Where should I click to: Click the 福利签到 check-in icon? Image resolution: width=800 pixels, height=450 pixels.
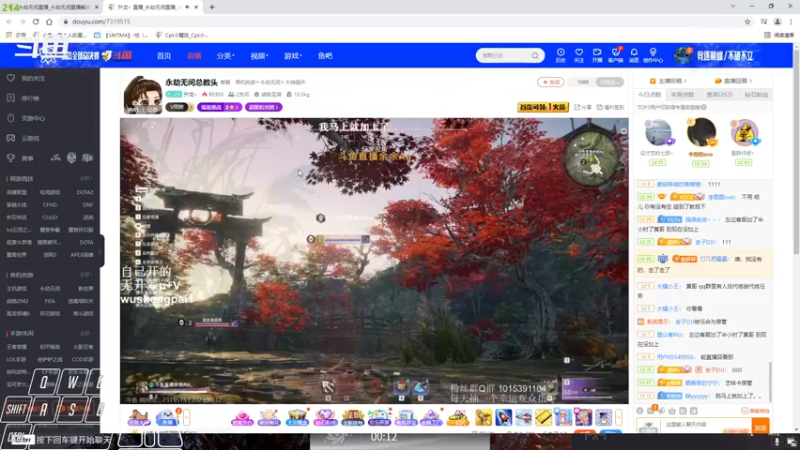(610, 107)
